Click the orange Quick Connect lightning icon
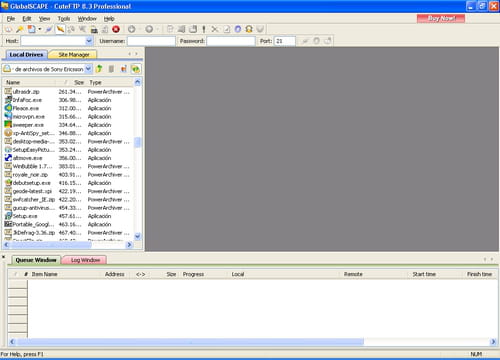The image size is (500, 360). point(60,29)
